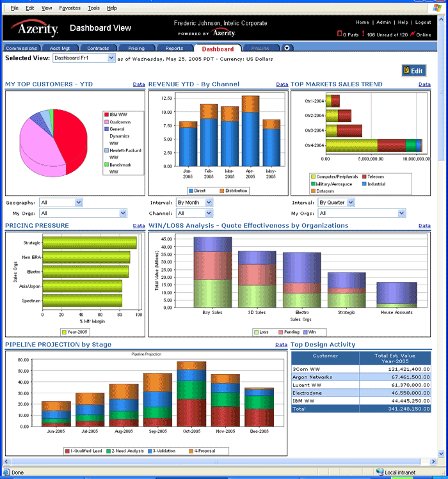The width and height of the screenshot is (448, 479).
Task: Open Data link for Win/Loss Analysis
Action: (x=424, y=226)
